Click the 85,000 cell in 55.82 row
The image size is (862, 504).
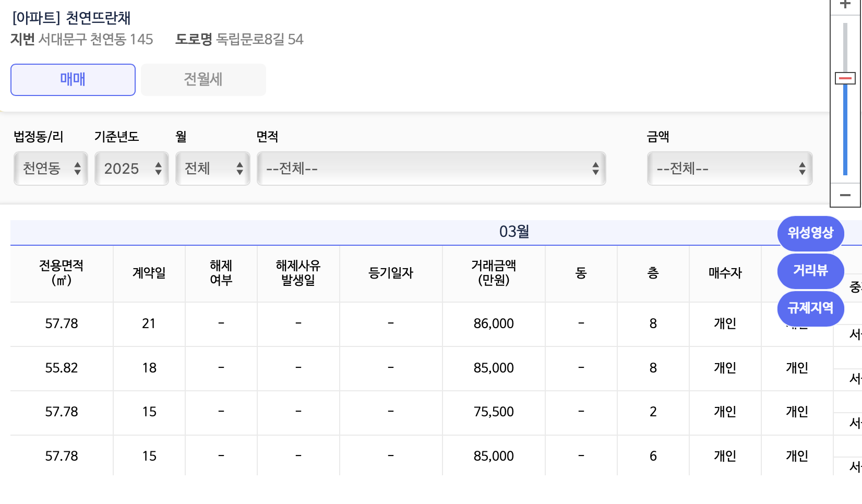point(494,368)
